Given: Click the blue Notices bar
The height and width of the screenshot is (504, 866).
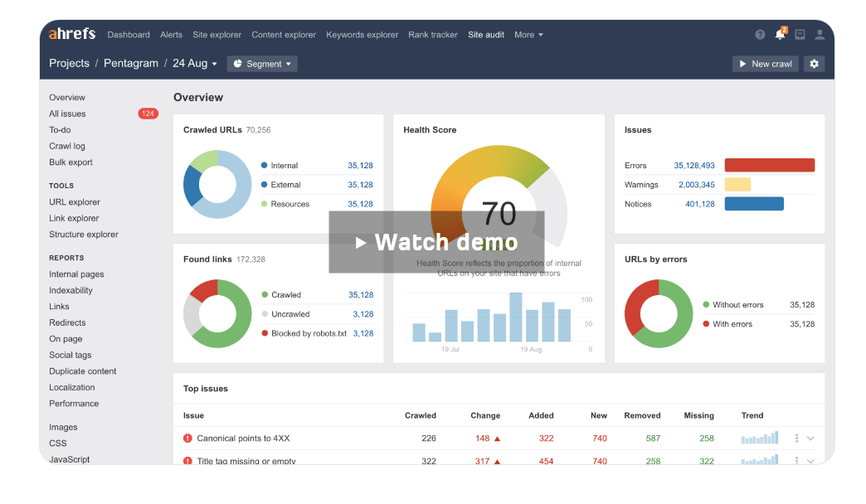Looking at the screenshot, I should [x=754, y=204].
